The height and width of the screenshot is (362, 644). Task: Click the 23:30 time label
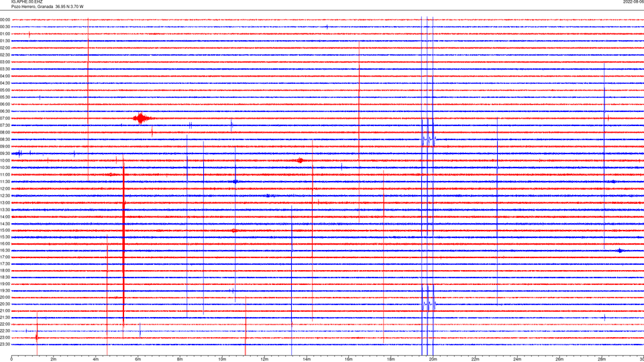(5, 345)
